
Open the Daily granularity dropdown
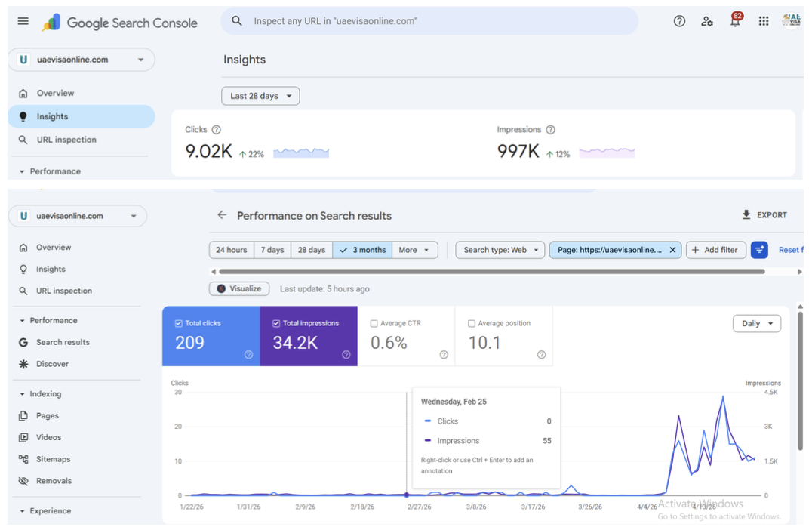coord(757,323)
